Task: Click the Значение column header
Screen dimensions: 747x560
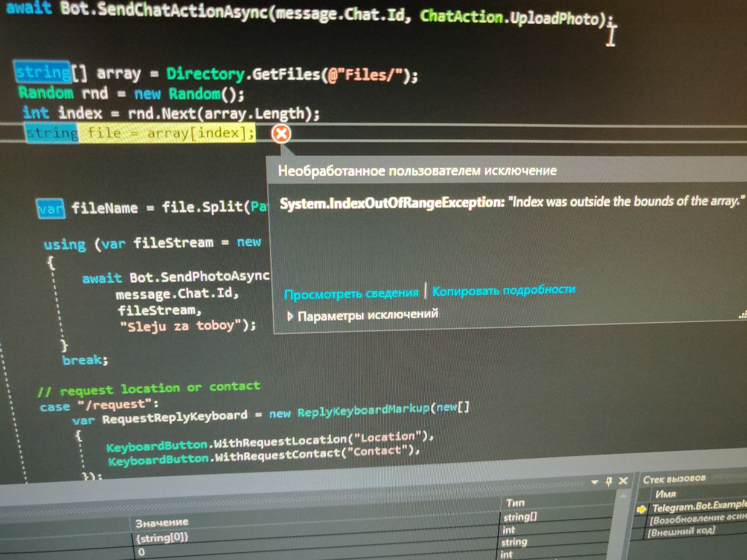Action: (x=162, y=523)
